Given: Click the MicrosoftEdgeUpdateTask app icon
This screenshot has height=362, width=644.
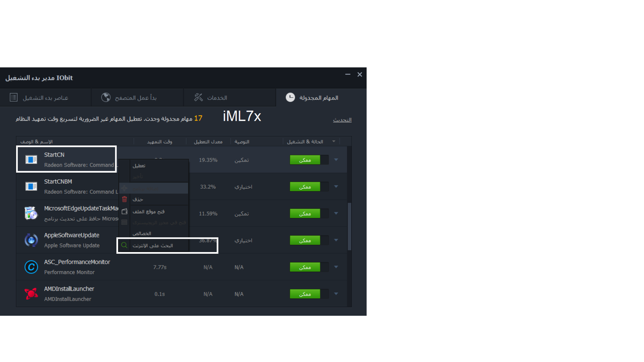Looking at the screenshot, I should 31,213.
